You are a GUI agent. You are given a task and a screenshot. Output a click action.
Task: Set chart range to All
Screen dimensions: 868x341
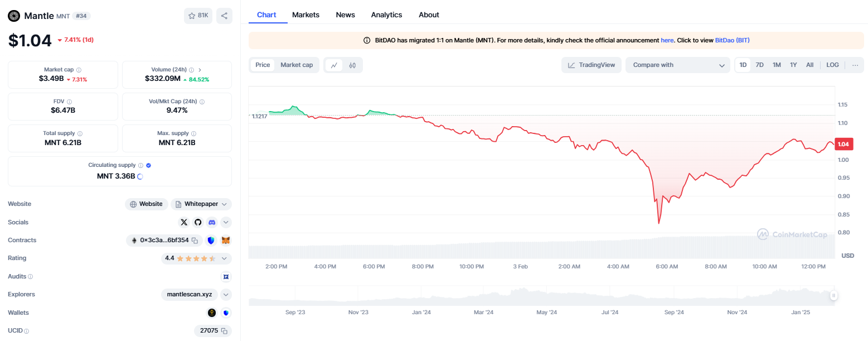pyautogui.click(x=809, y=65)
